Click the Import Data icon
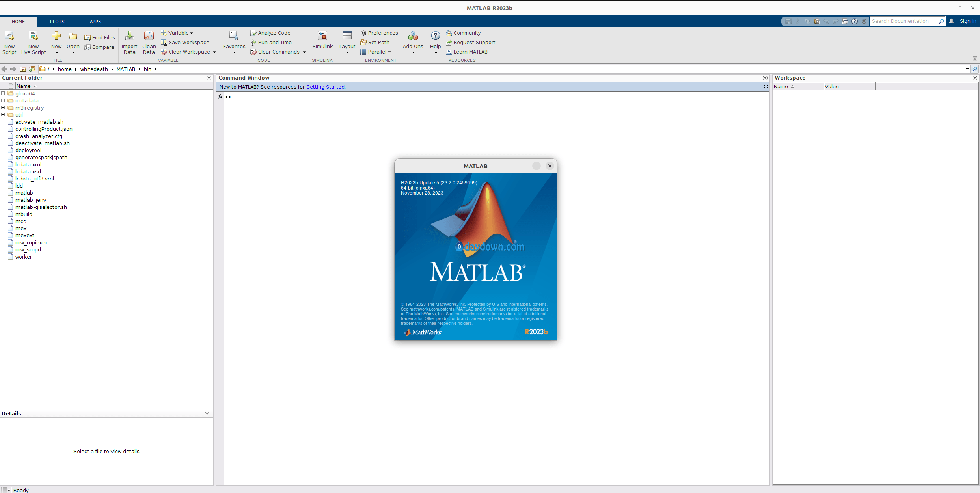The image size is (980, 493). pyautogui.click(x=129, y=36)
